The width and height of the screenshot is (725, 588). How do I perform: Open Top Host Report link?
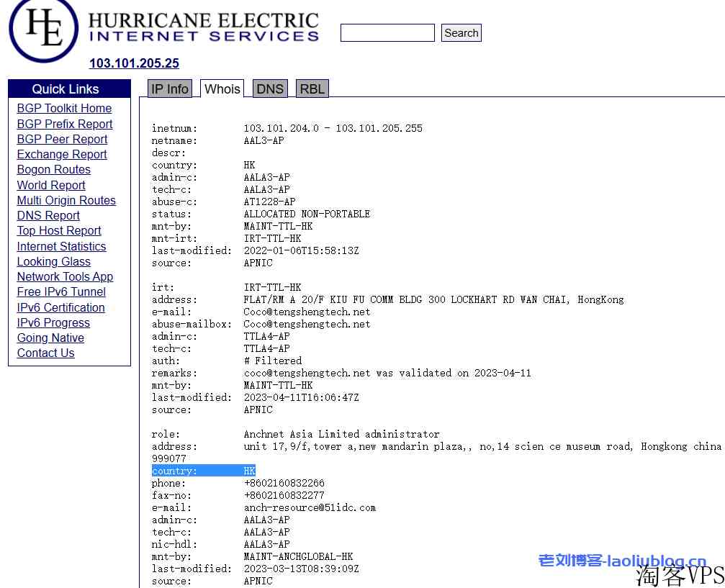click(x=59, y=231)
